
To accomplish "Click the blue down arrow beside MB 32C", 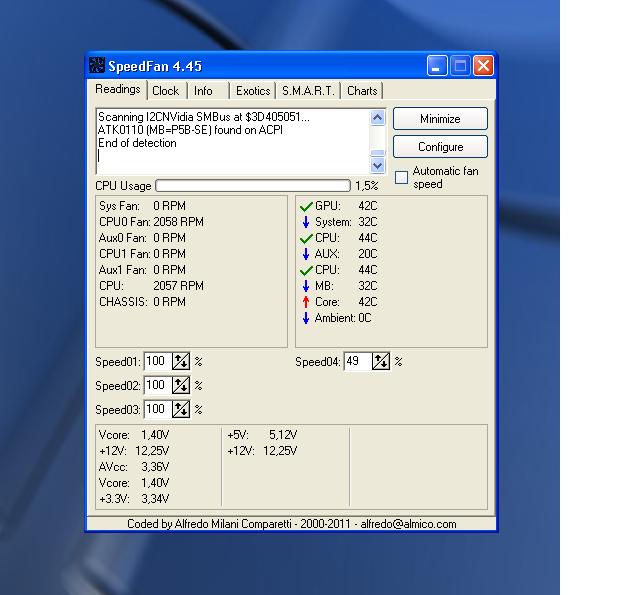I will (x=306, y=286).
